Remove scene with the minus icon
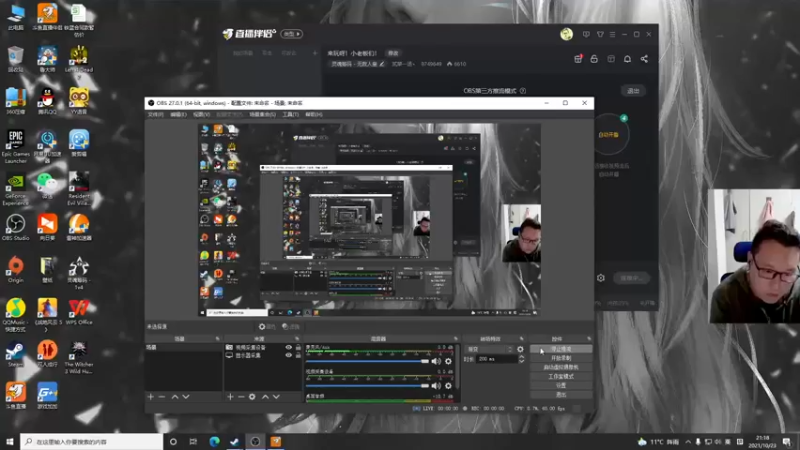Viewport: 800px width, 450px height. 162,396
